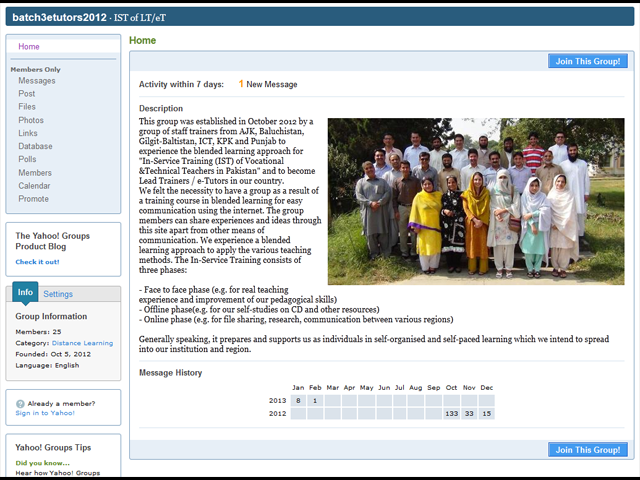Select Database in the sidebar
This screenshot has width=640, height=480.
tap(35, 146)
